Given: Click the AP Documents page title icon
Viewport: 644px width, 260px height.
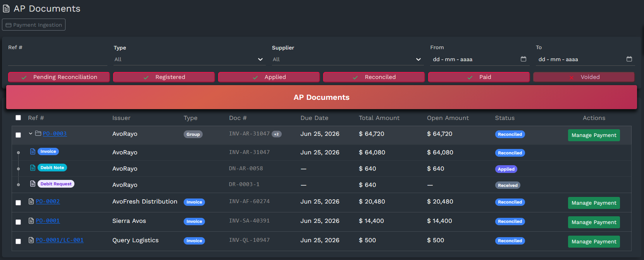Looking at the screenshot, I should [6, 9].
